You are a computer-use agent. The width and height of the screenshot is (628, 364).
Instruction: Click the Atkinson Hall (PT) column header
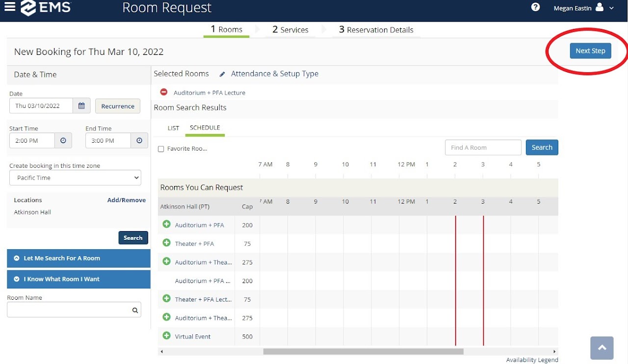pyautogui.click(x=184, y=207)
